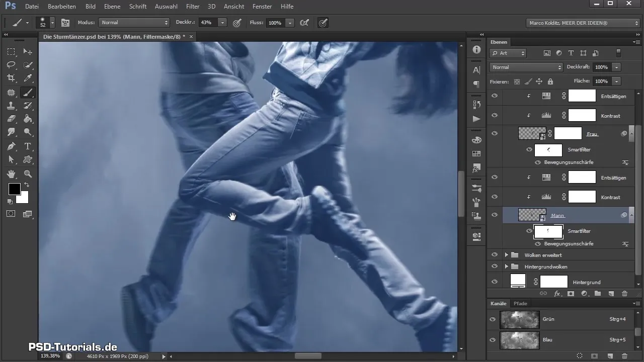Hide the Wolken erweitert group
Viewport: 644px width, 362px height.
point(494,255)
